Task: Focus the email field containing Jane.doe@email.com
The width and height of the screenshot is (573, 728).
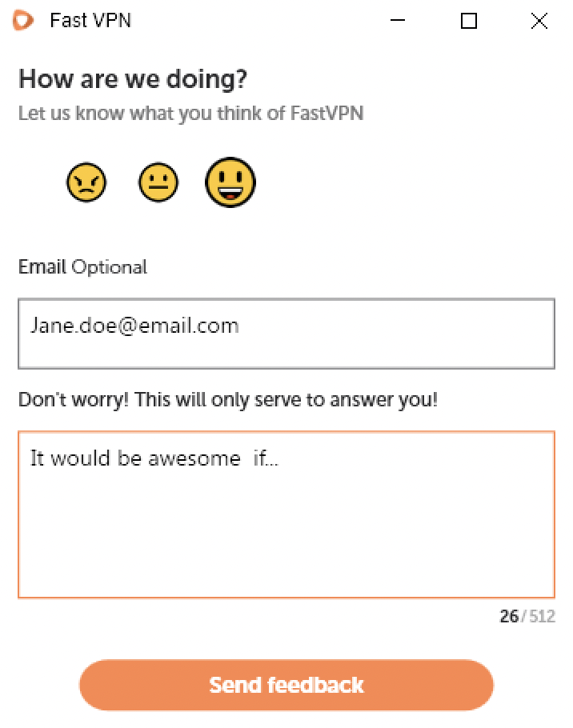Action: (286, 334)
